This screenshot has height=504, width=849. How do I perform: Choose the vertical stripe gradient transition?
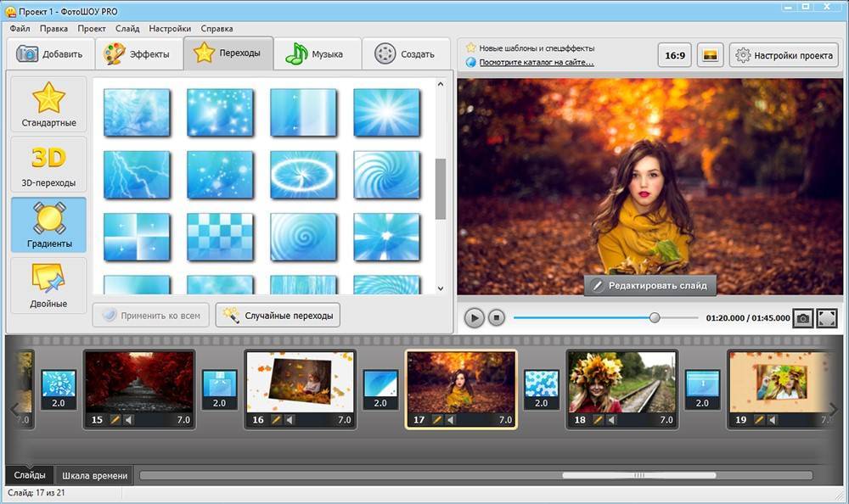[x=303, y=113]
